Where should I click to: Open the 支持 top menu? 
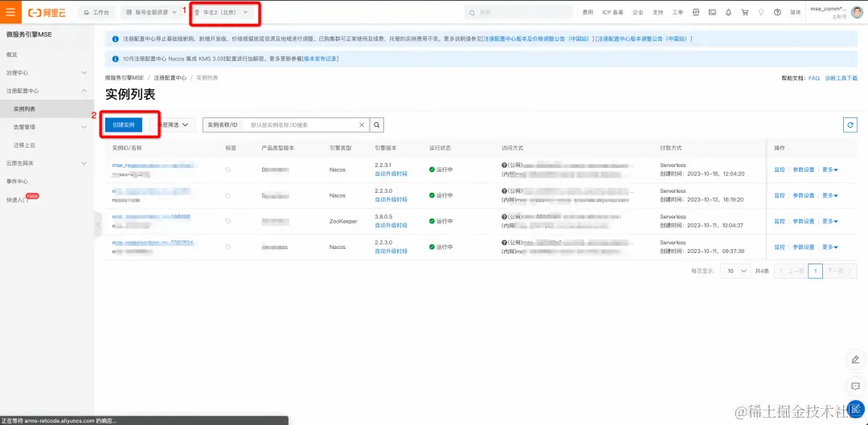657,12
